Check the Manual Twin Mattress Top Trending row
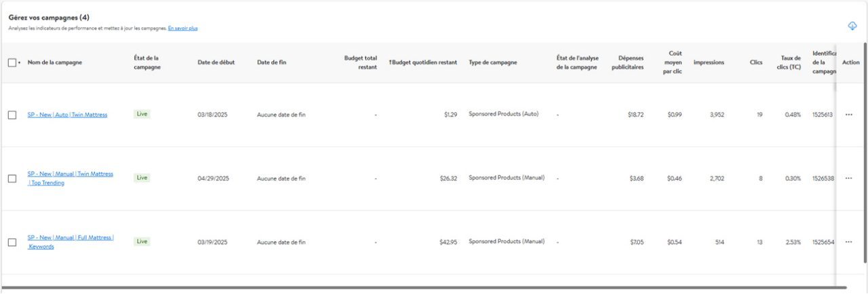Viewport: 868px width, 294px height. coord(12,179)
